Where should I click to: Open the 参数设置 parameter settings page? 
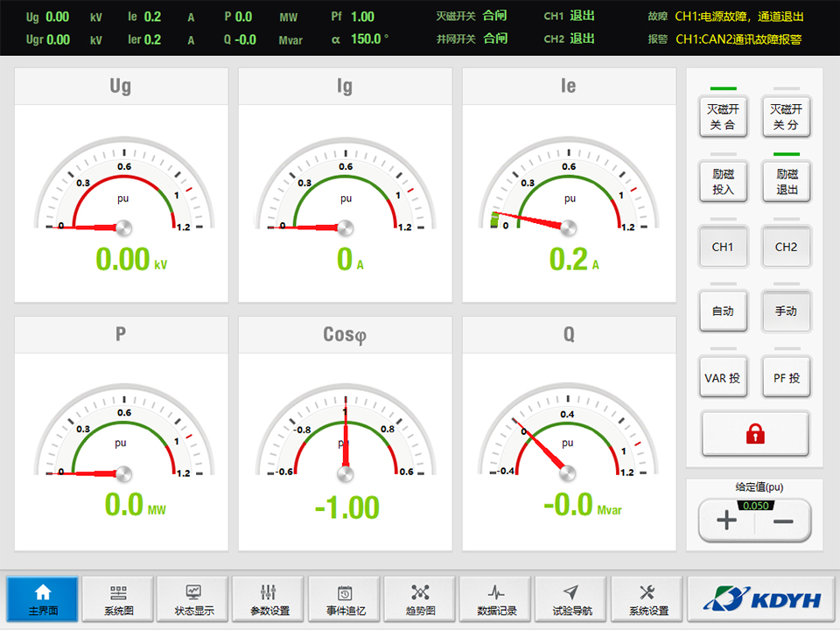click(269, 599)
